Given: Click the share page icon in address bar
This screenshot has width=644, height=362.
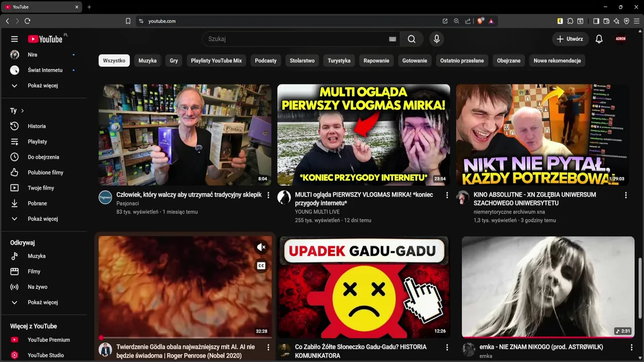Looking at the screenshot, I should [468, 21].
